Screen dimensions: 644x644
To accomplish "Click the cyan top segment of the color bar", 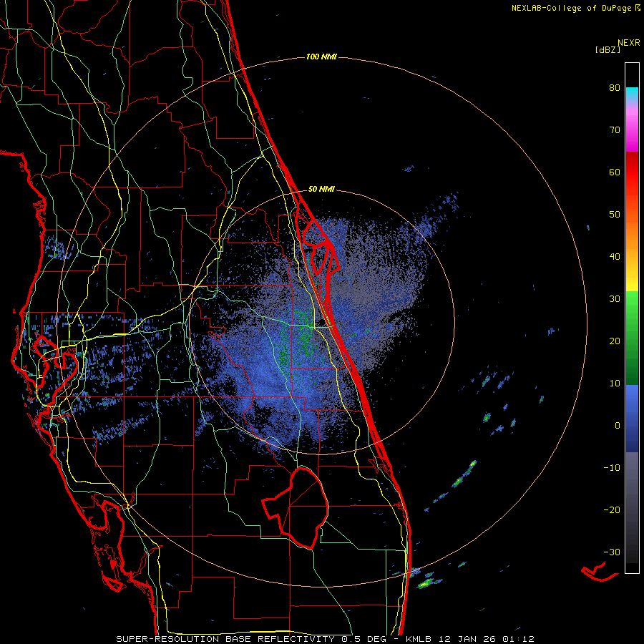I will pos(632,94).
